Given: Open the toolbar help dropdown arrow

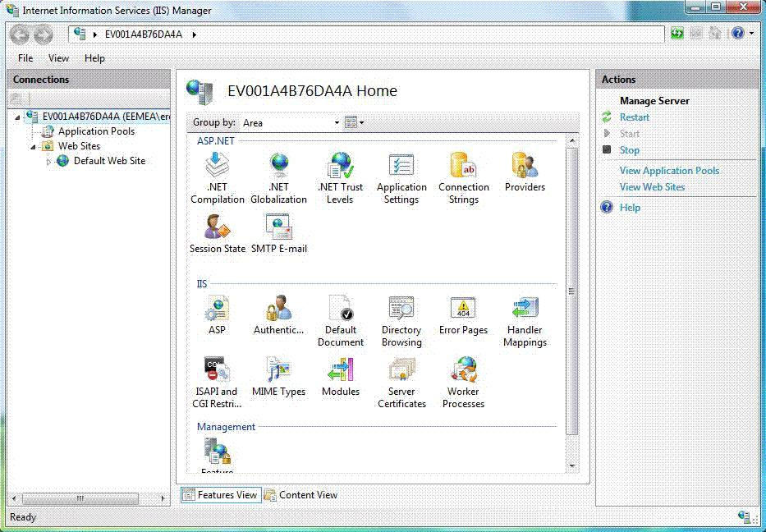Looking at the screenshot, I should point(752,34).
